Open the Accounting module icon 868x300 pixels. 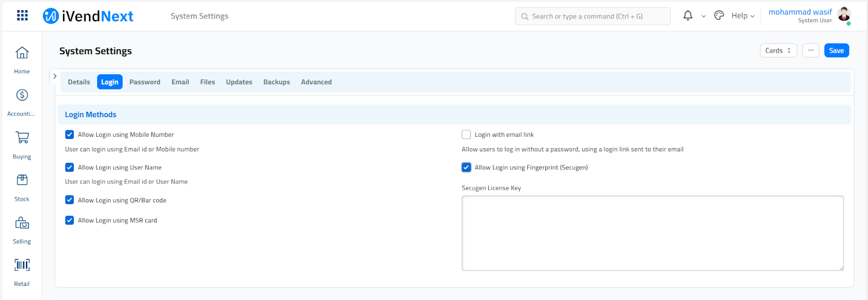[22, 95]
